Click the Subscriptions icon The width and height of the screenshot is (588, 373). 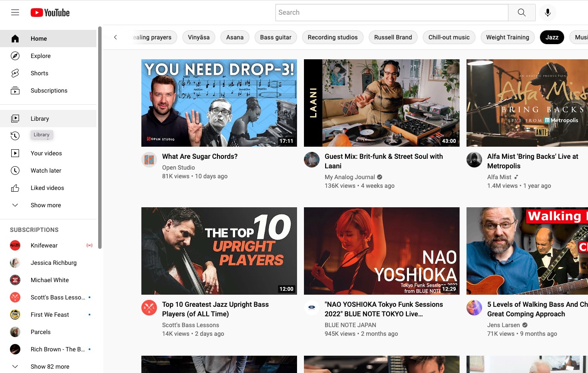click(15, 90)
